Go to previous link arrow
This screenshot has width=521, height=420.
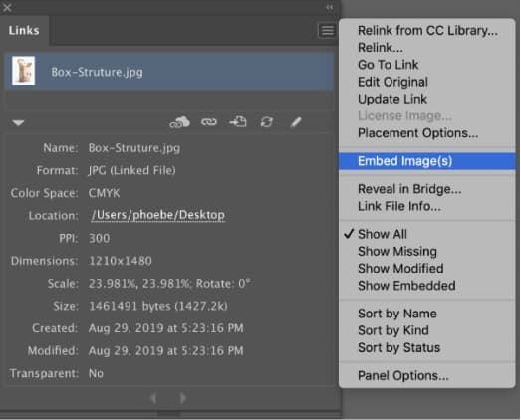pos(153,398)
